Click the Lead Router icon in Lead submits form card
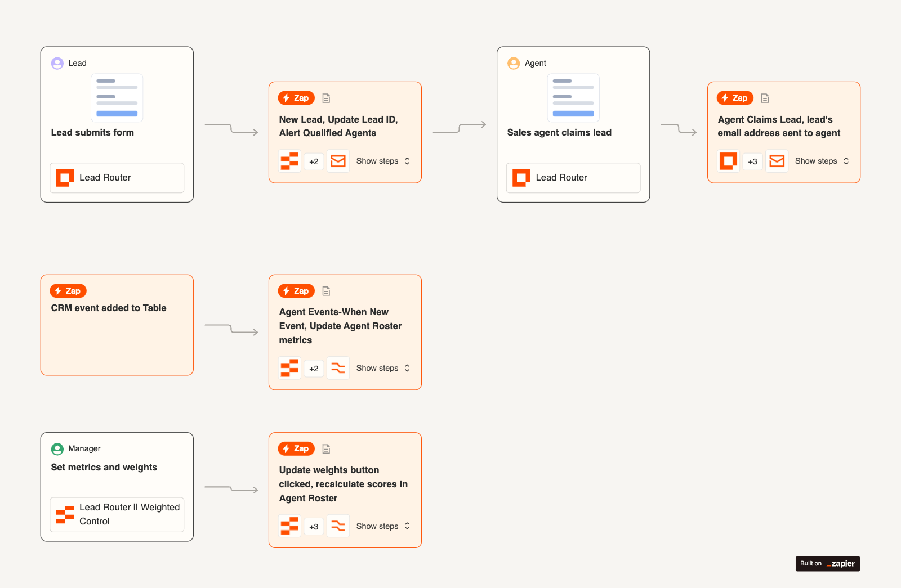This screenshot has width=901, height=588. [64, 178]
